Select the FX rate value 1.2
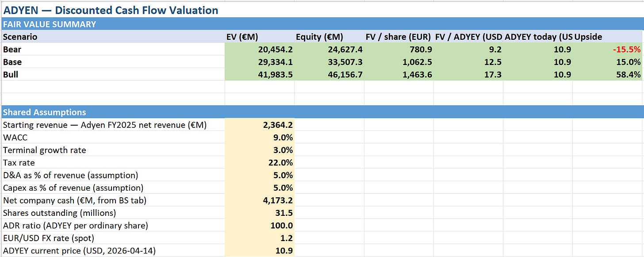Image resolution: width=644 pixels, height=257 pixels. (260, 238)
